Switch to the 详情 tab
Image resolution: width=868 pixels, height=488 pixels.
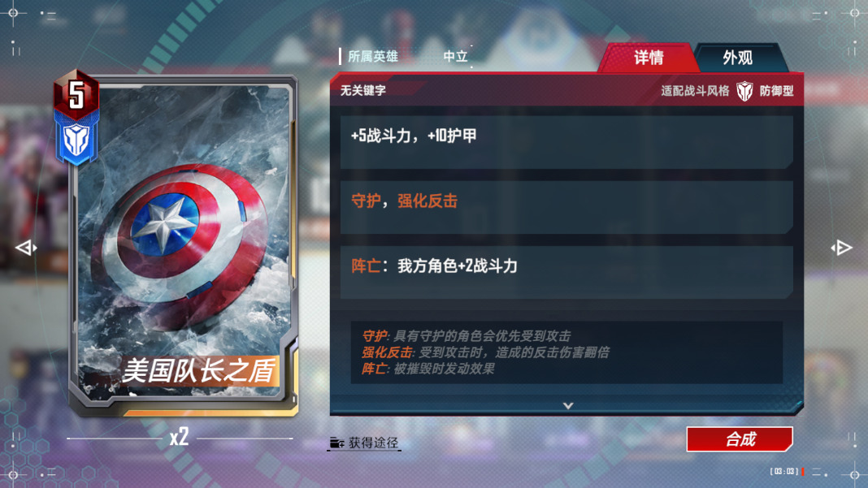coord(648,58)
